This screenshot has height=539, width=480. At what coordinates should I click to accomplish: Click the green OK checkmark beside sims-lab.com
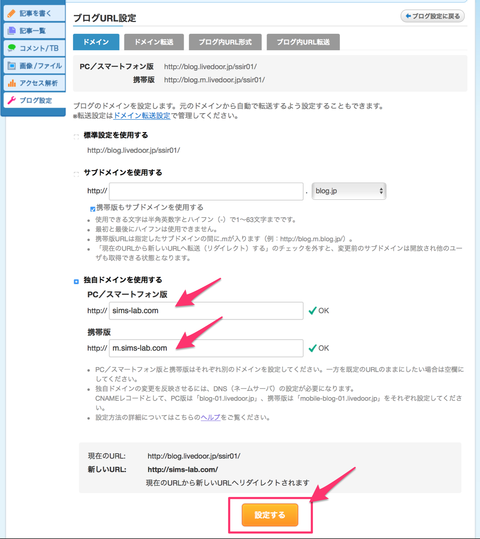313,311
